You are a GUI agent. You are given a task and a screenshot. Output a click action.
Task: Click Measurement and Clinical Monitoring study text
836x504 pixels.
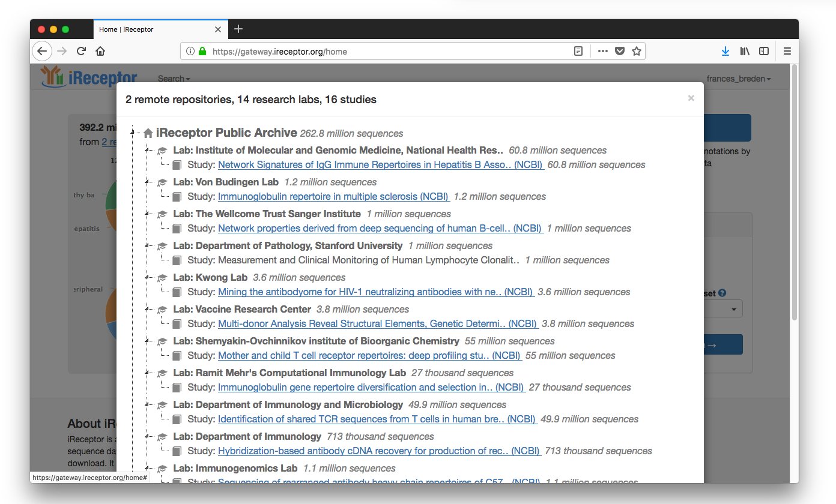(368, 260)
